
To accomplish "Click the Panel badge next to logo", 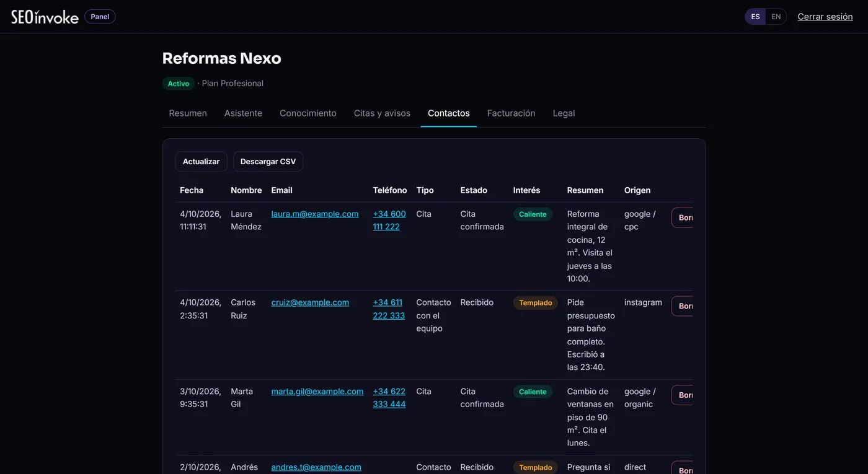I will click(100, 17).
